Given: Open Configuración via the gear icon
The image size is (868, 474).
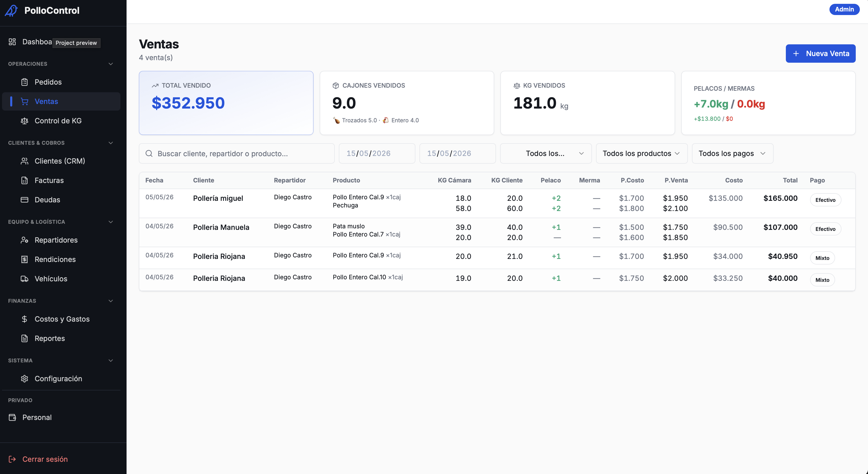Looking at the screenshot, I should [x=24, y=379].
